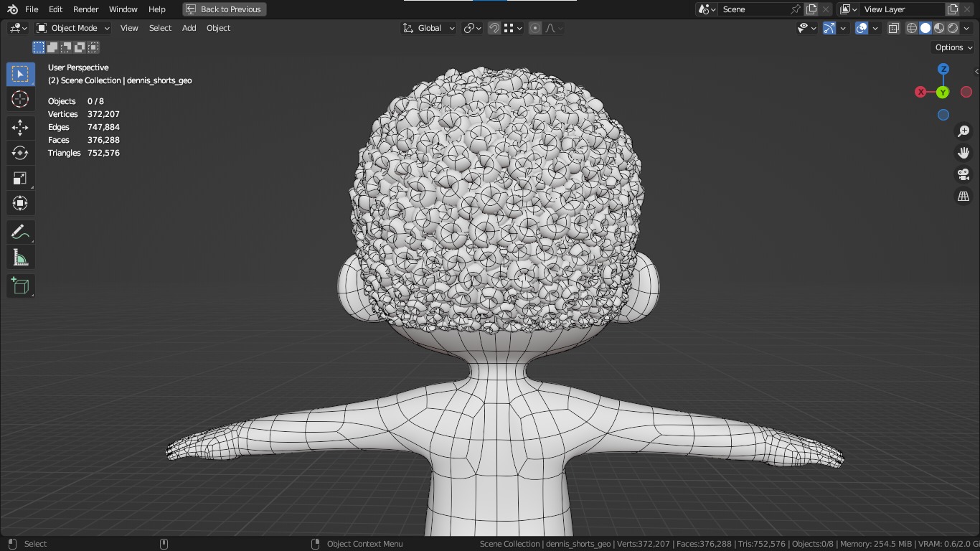Open the File menu
This screenshot has height=551, width=980.
pos(32,9)
